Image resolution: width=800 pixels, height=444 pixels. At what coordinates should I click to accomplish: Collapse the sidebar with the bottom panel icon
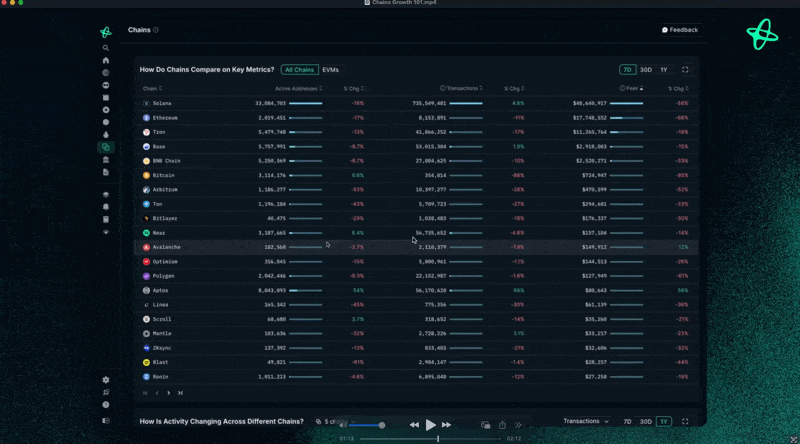click(x=106, y=421)
